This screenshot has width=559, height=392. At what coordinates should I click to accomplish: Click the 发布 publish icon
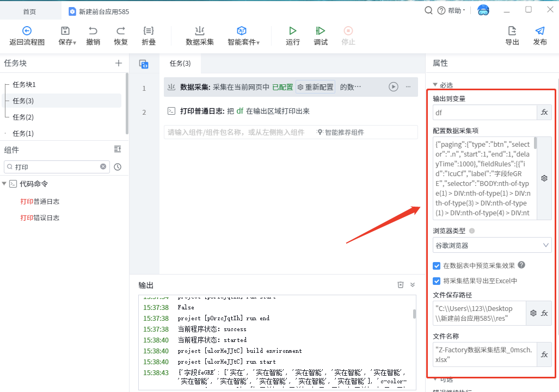[539, 31]
